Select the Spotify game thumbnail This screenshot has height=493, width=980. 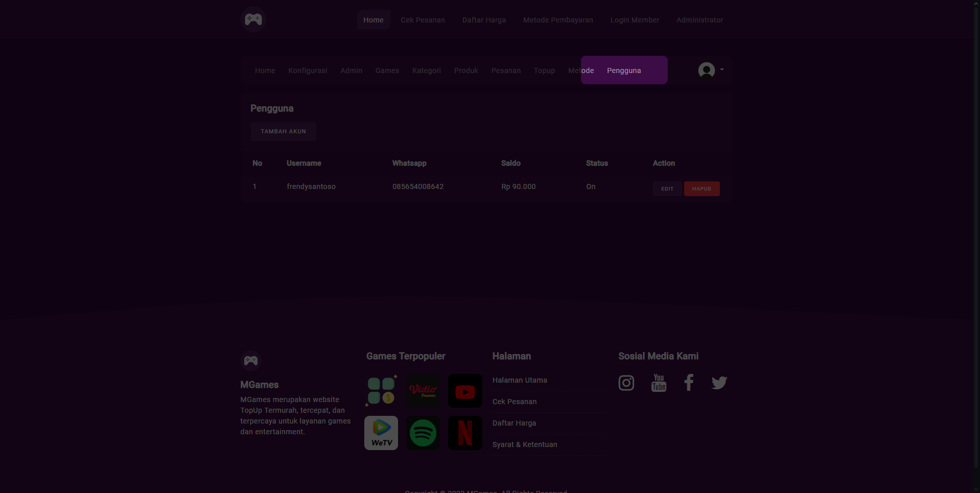pos(423,433)
